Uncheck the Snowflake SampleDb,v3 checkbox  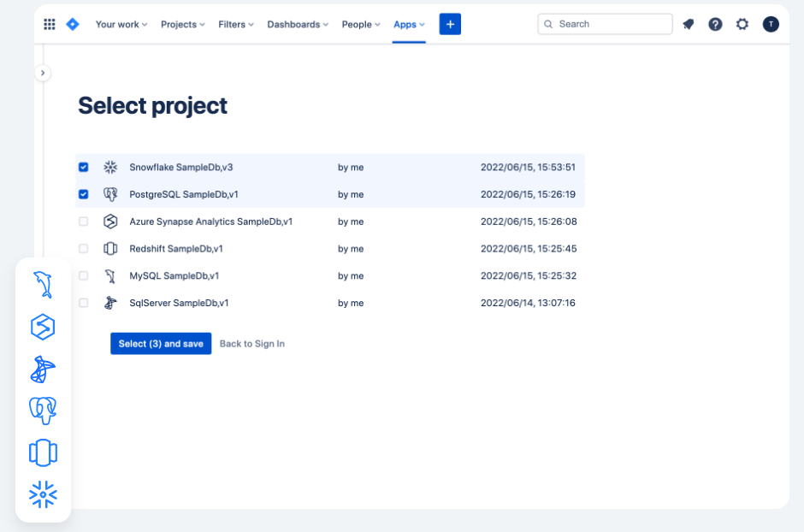click(84, 168)
